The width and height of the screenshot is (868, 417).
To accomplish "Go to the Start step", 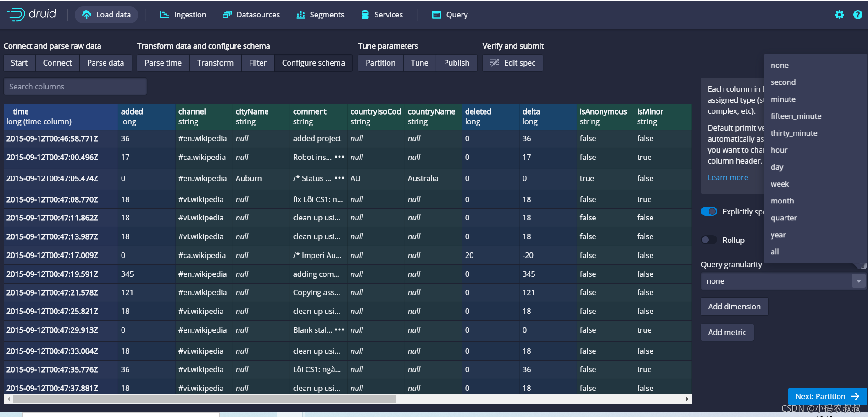I will click(19, 63).
